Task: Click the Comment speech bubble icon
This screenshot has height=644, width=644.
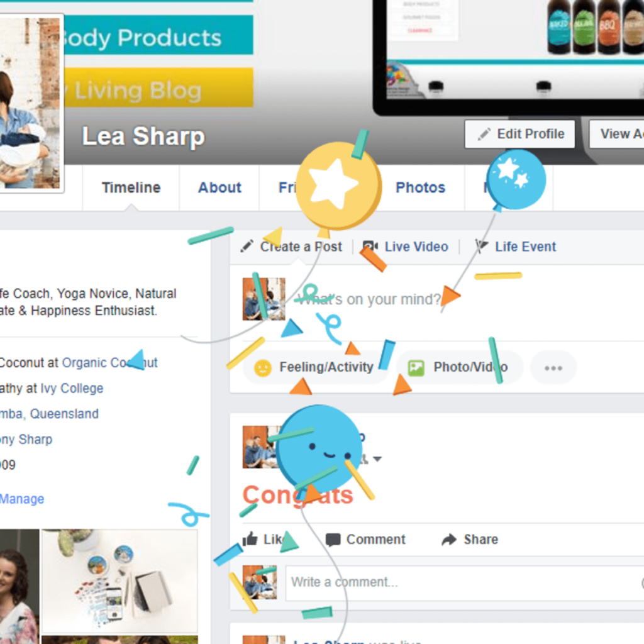Action: pyautogui.click(x=333, y=539)
